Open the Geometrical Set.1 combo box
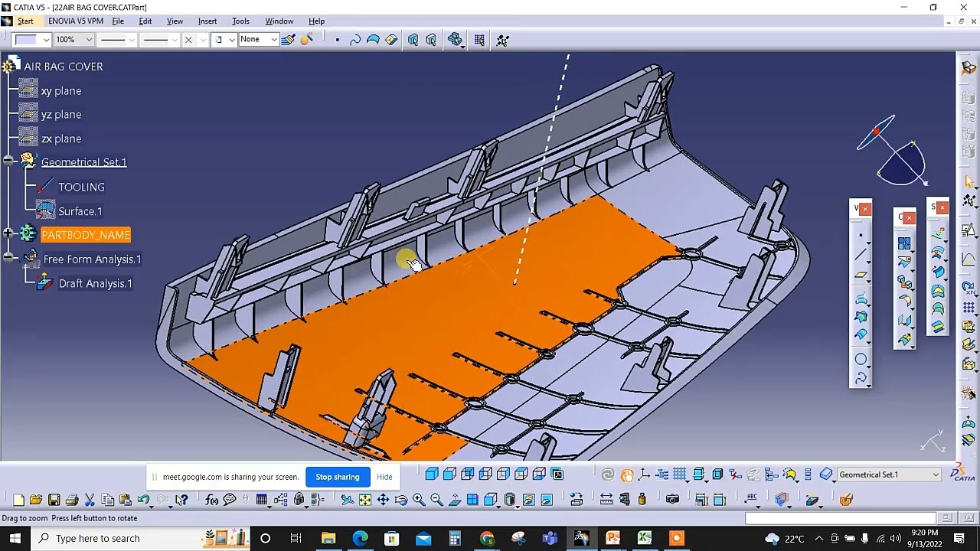This screenshot has width=980, height=551. click(888, 474)
